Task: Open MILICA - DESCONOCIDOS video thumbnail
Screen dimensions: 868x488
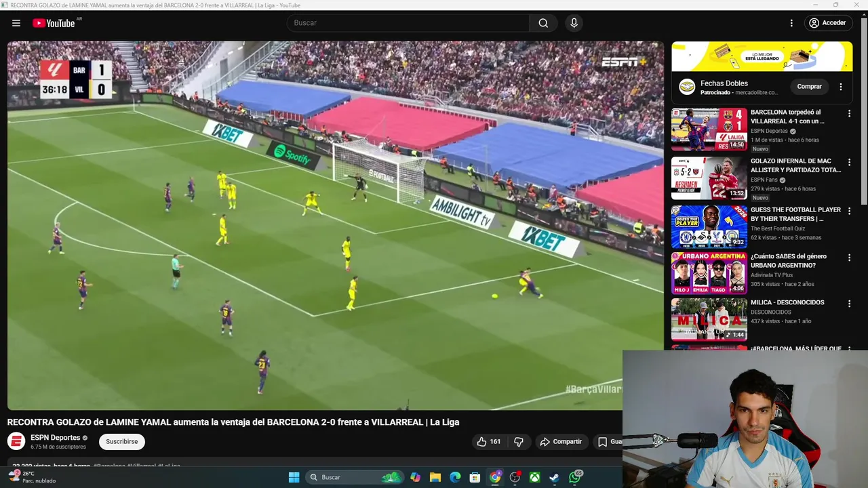Action: click(x=709, y=319)
